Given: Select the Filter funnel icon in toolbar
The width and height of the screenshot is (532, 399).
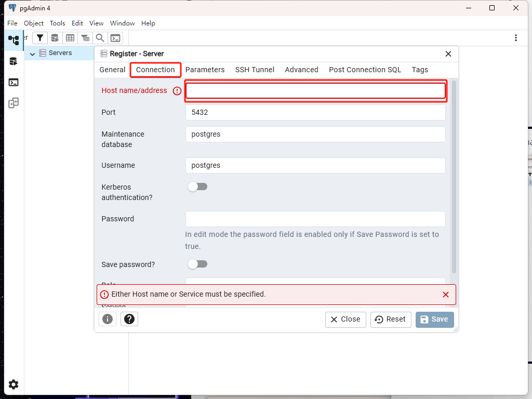Looking at the screenshot, I should point(40,37).
